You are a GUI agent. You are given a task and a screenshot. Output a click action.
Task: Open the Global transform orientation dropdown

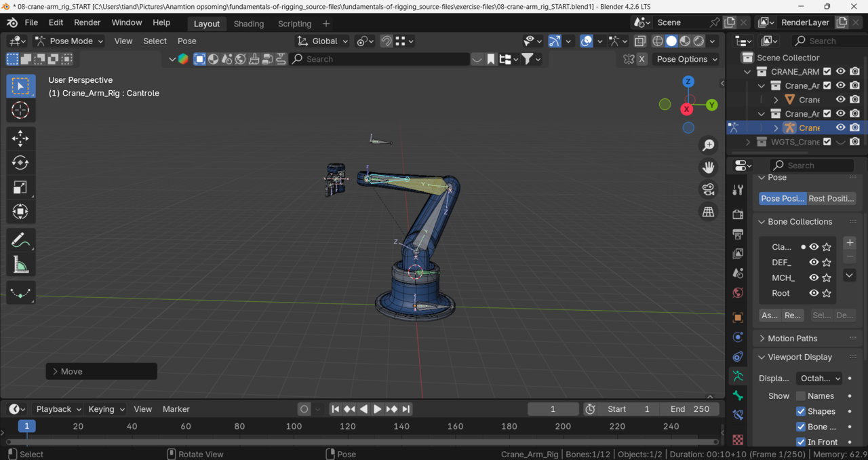pyautogui.click(x=323, y=41)
